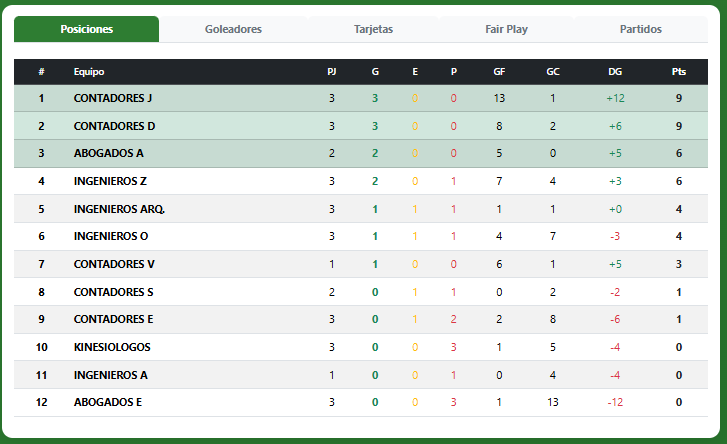
Task: Select team CONTADORES D
Action: tap(115, 126)
